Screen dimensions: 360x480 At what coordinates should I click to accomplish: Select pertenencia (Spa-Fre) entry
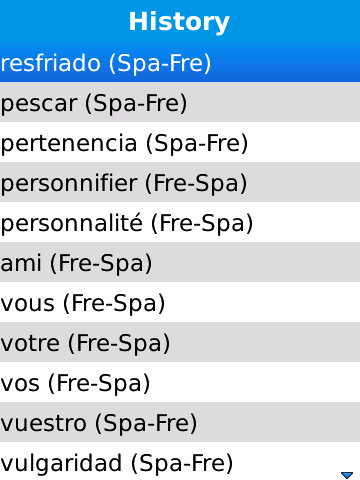[x=180, y=142]
